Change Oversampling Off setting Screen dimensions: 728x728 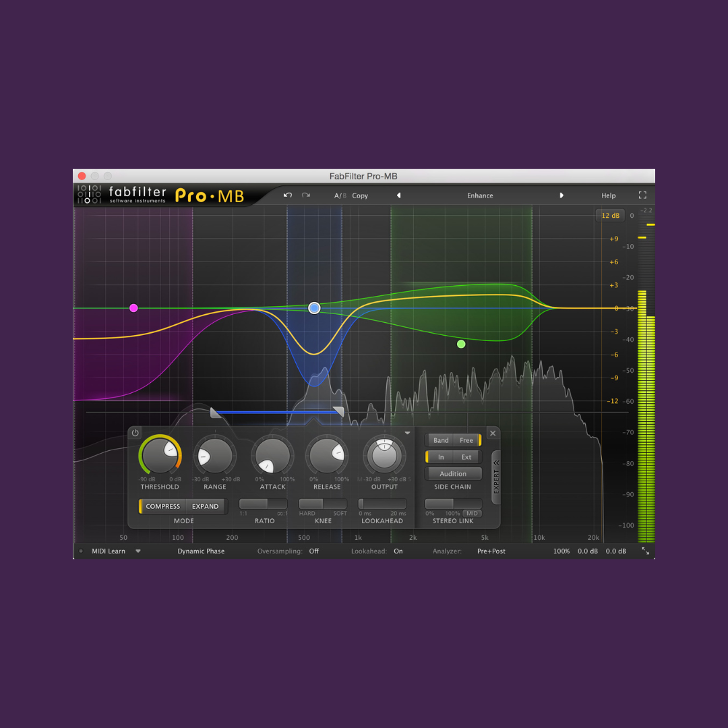tap(314, 551)
